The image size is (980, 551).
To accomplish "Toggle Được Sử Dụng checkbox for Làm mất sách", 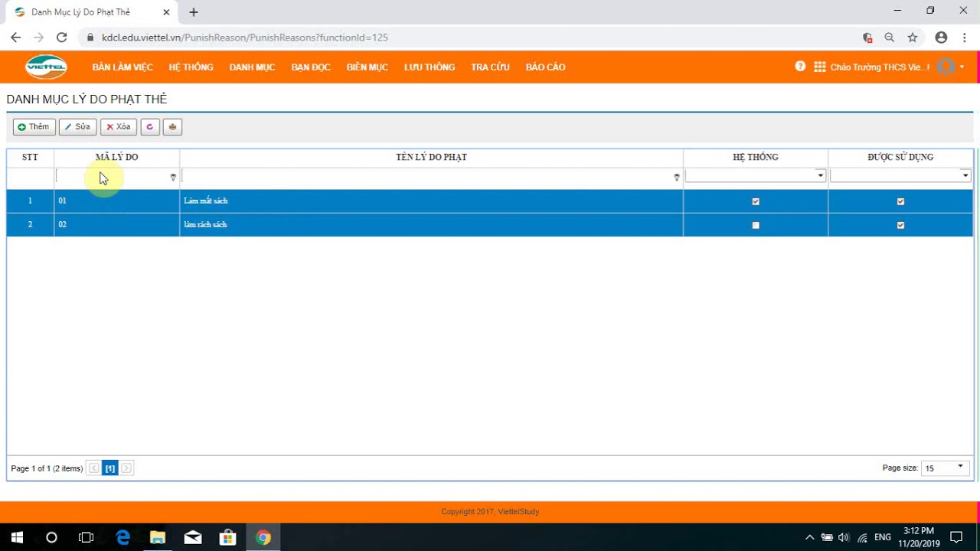I will click(x=900, y=201).
